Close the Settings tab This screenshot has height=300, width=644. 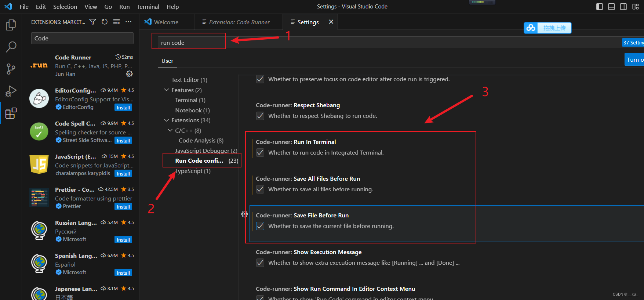click(331, 22)
